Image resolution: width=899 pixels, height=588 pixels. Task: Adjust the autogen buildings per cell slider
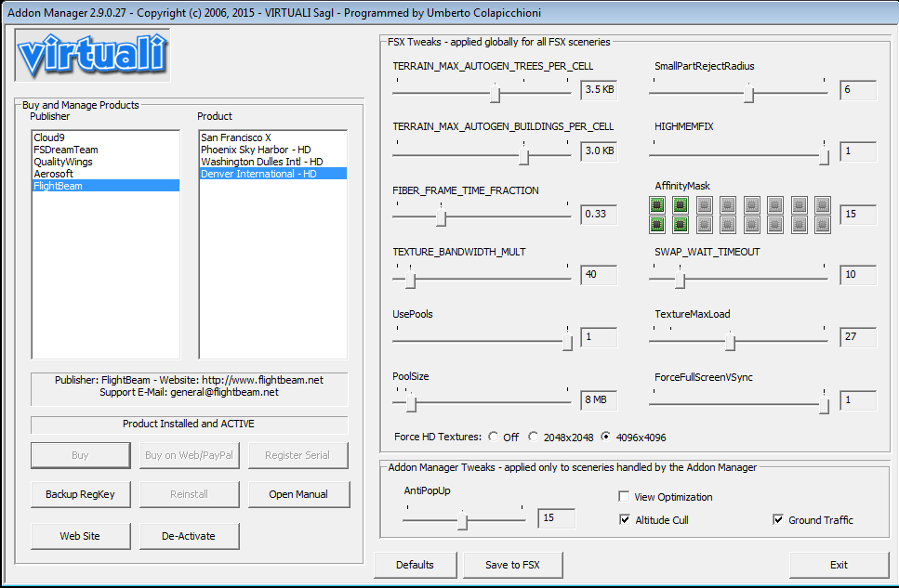tap(523, 155)
